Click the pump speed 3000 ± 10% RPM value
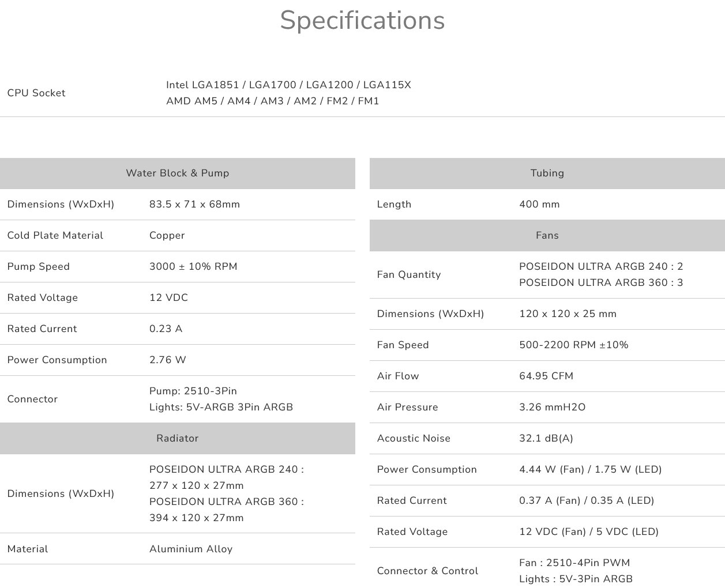 (x=193, y=266)
